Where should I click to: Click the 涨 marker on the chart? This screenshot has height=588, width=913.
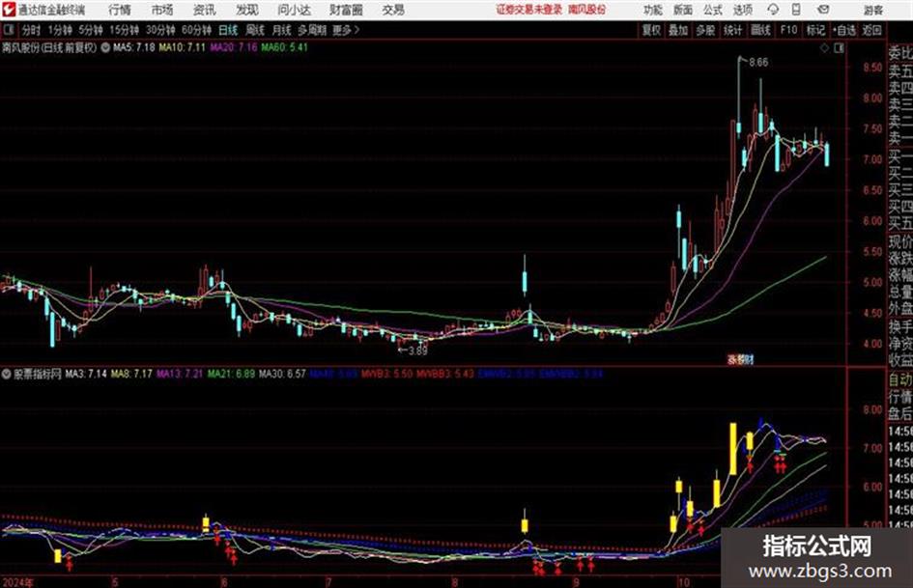730,359
